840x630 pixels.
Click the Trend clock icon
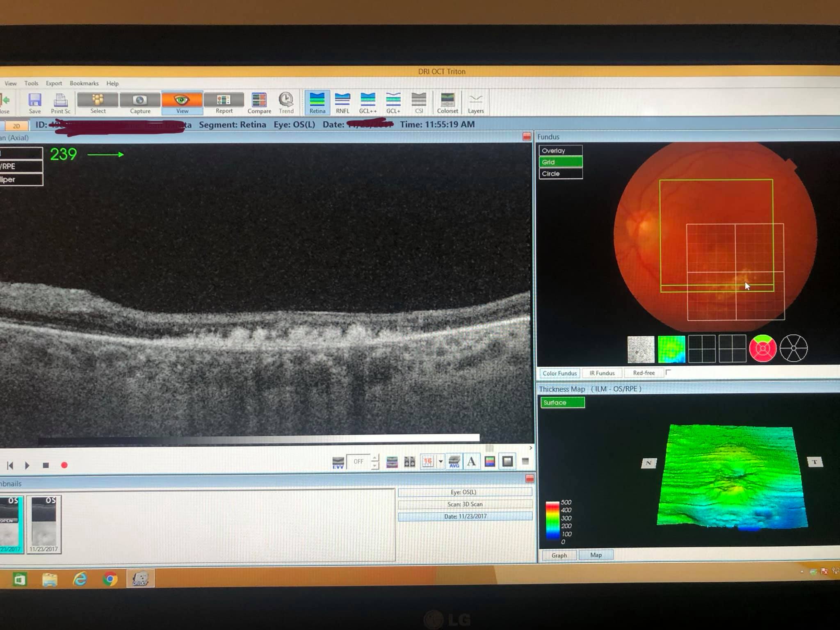[286, 103]
